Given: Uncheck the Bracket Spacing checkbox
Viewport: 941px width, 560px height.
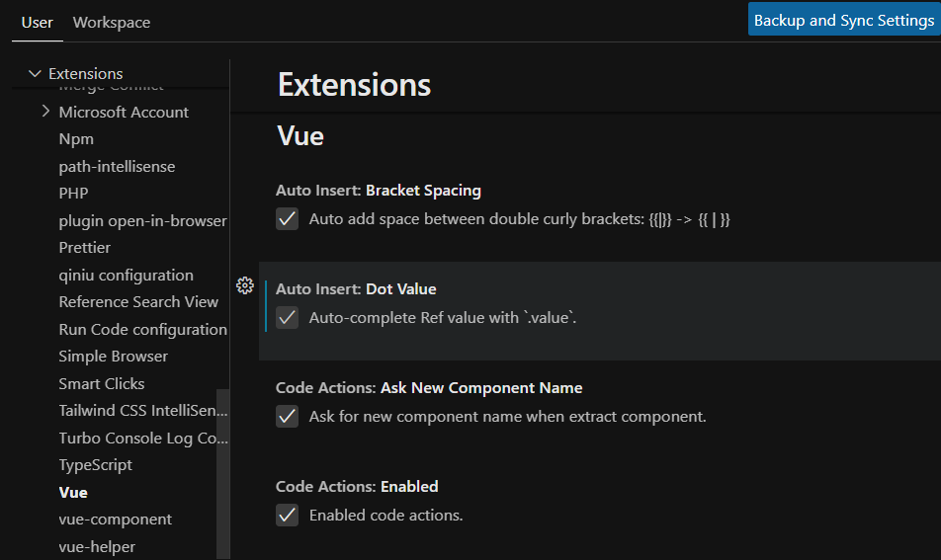Looking at the screenshot, I should point(288,219).
